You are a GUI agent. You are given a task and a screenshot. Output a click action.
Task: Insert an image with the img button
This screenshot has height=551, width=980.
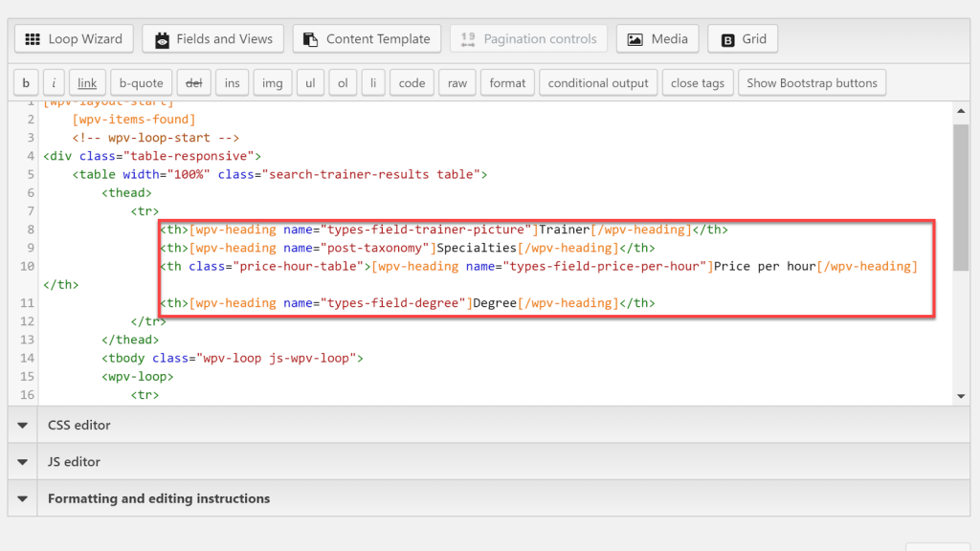pyautogui.click(x=273, y=83)
